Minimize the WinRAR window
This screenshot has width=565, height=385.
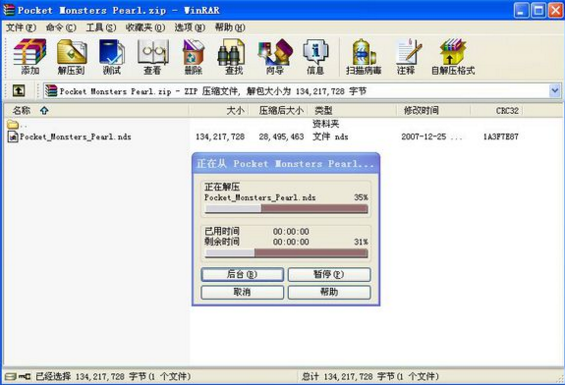point(521,10)
